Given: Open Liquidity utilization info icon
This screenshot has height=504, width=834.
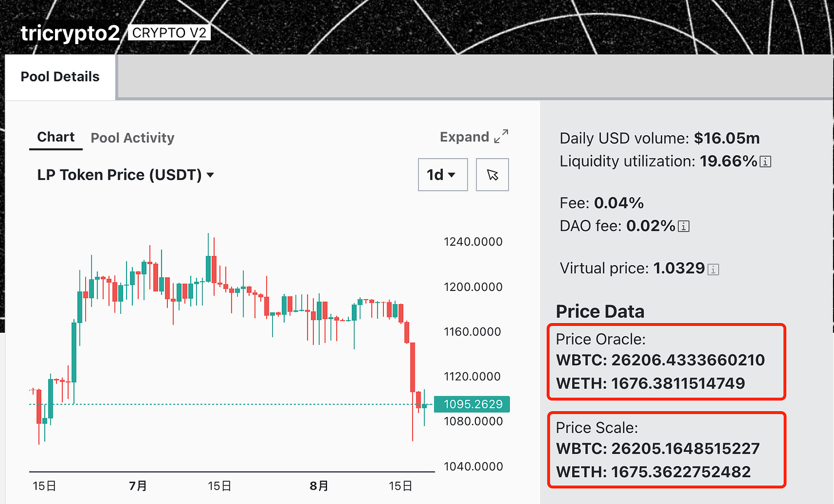Looking at the screenshot, I should [765, 162].
